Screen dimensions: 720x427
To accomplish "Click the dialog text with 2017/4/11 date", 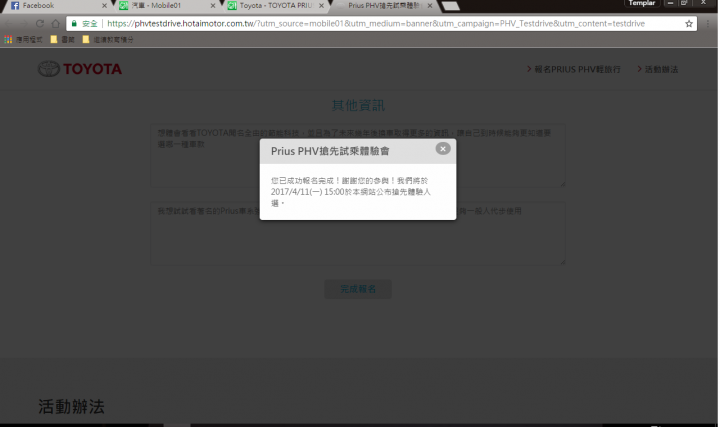I will [351, 192].
